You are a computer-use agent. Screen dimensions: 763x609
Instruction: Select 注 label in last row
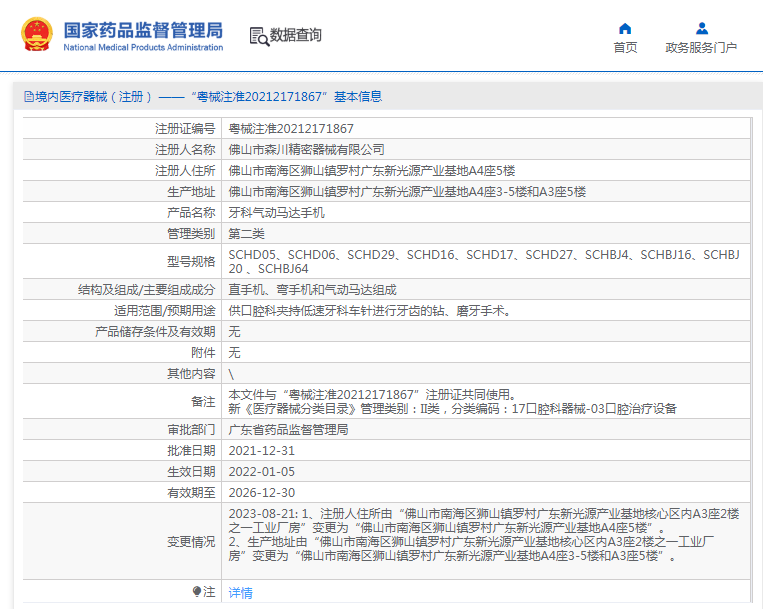[x=209, y=591]
